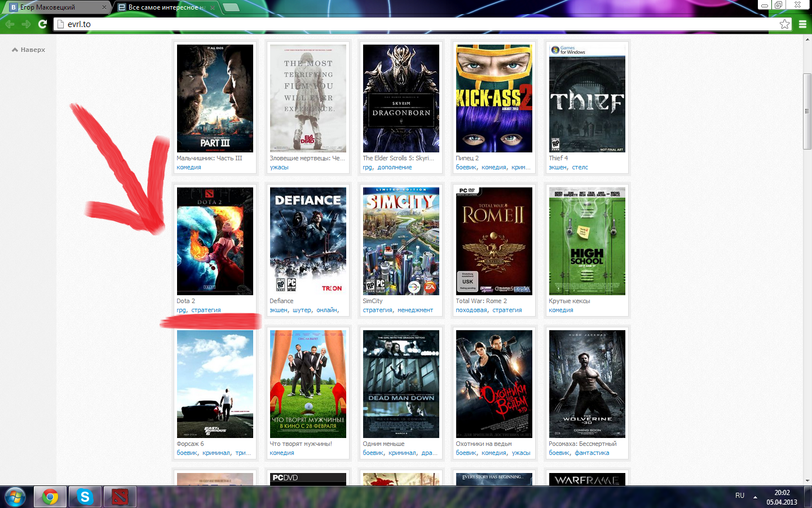Select the походовая tag under Total War
The height and width of the screenshot is (508, 812).
point(471,310)
